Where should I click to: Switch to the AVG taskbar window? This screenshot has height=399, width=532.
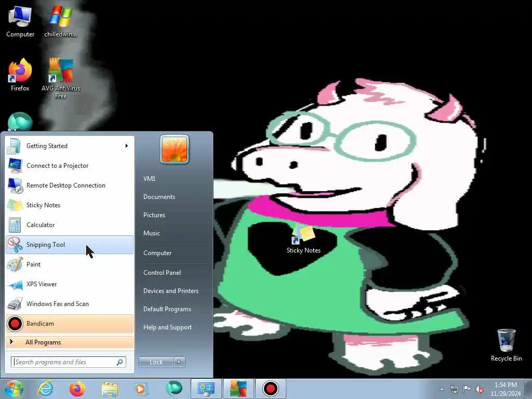(x=238, y=389)
